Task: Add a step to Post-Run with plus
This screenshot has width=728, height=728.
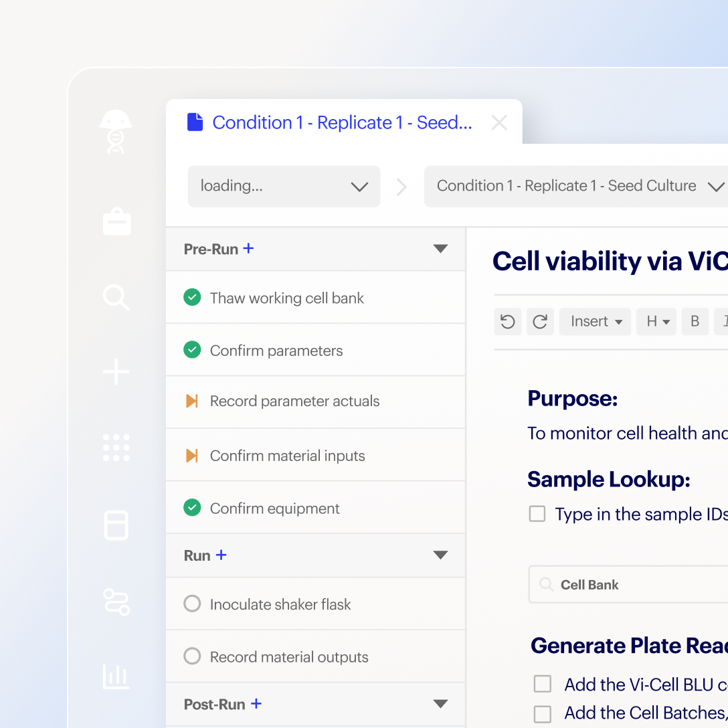Action: [256, 704]
